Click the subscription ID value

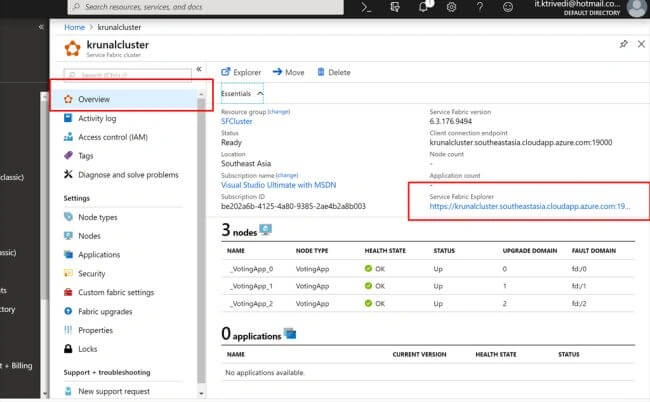(x=293, y=206)
